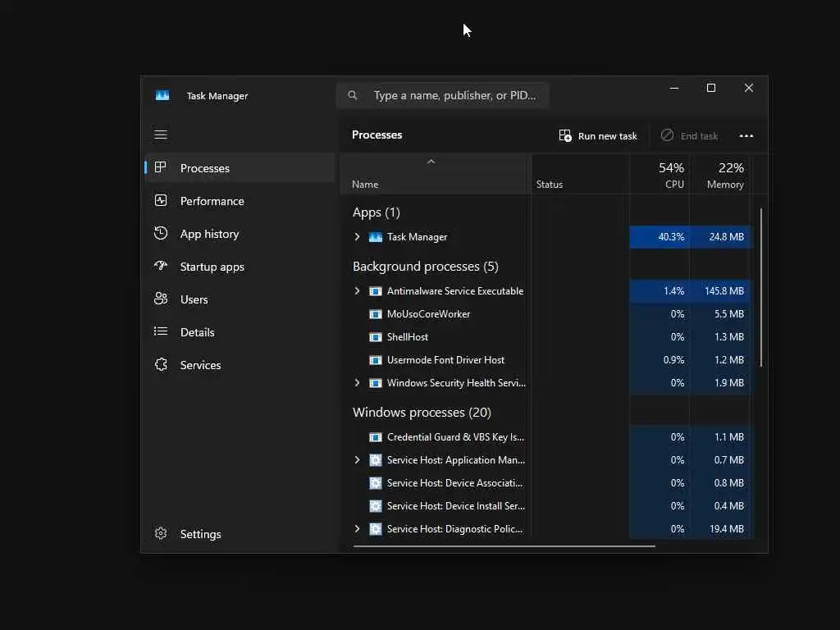Click Service Host: Device Association gear icon
Image resolution: width=840 pixels, height=630 pixels.
tap(376, 483)
